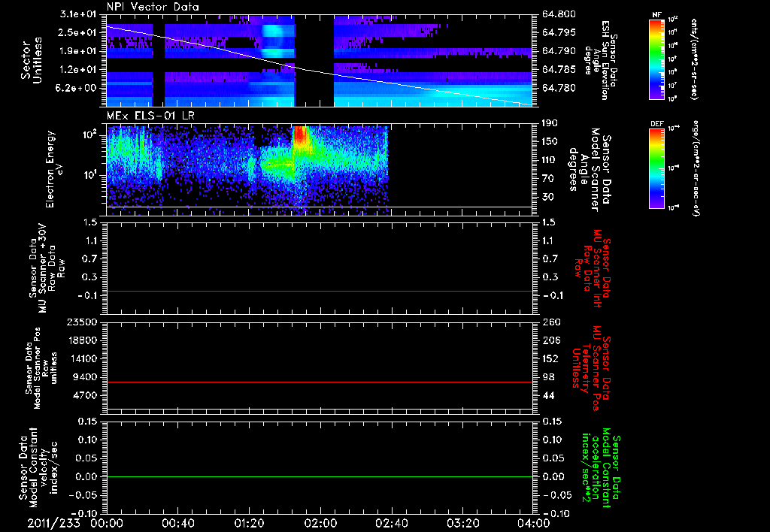Click the 2011/233 date label

click(x=53, y=523)
